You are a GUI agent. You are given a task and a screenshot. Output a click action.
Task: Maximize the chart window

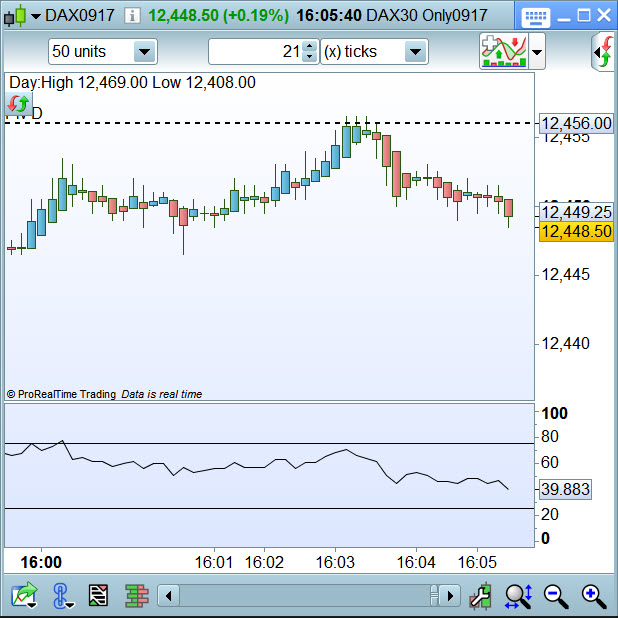(584, 16)
